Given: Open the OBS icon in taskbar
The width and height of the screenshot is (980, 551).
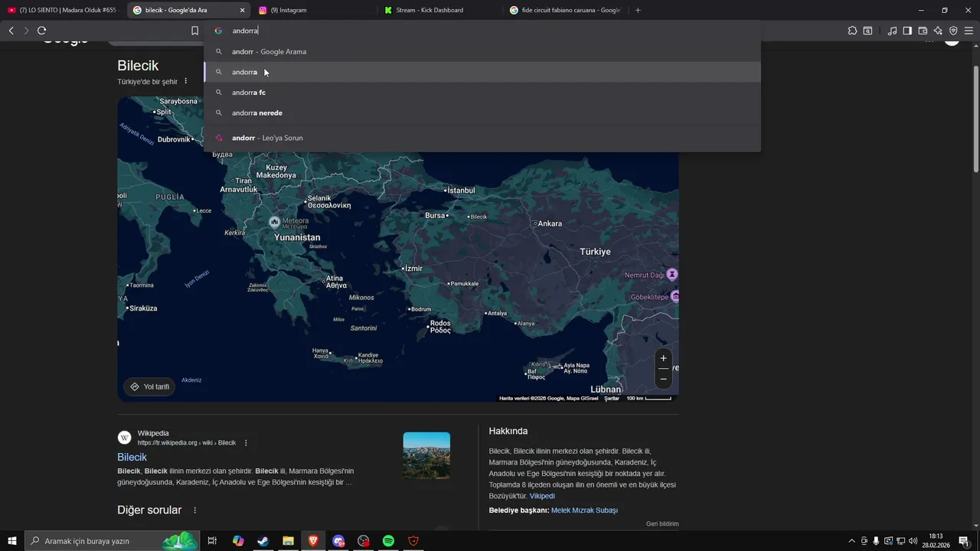Looking at the screenshot, I should (363, 541).
